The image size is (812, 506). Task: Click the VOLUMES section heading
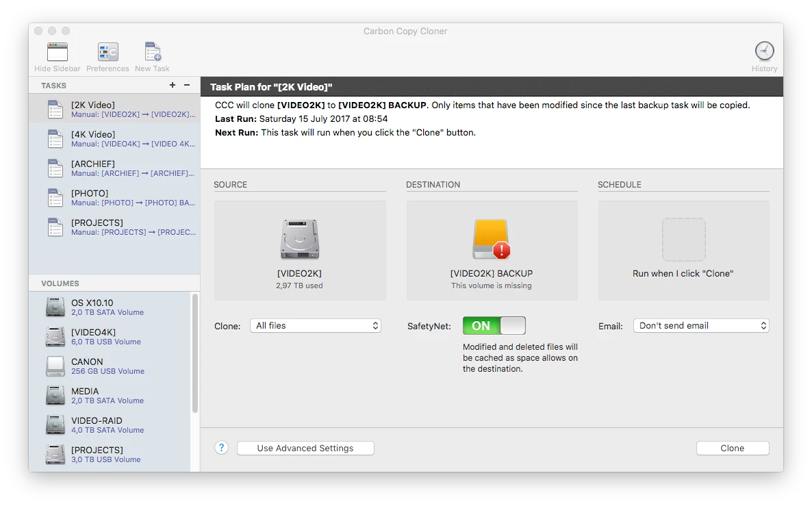[60, 283]
